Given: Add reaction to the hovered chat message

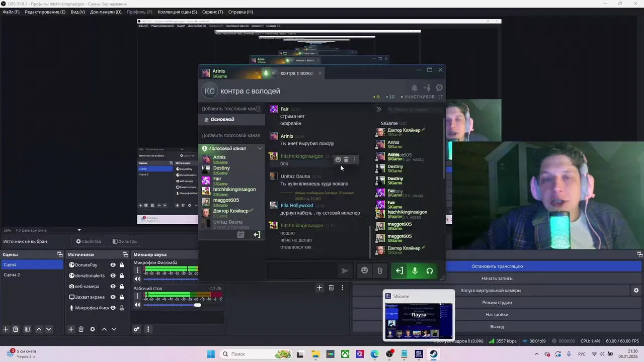Looking at the screenshot, I should (x=338, y=160).
